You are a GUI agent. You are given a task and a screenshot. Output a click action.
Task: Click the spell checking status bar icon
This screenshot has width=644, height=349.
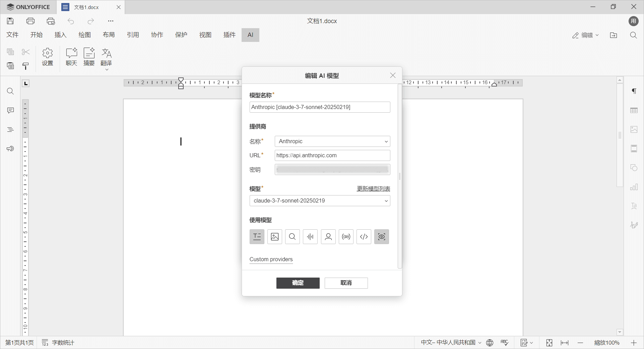(504, 343)
